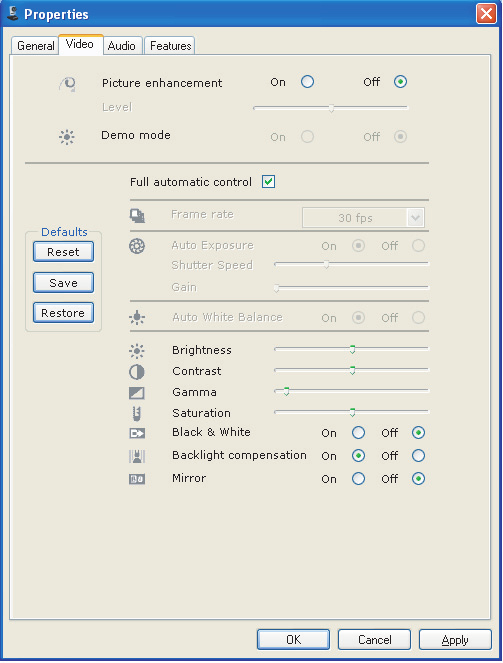This screenshot has height=663, width=503.
Task: Click the Apply button
Action: point(455,640)
